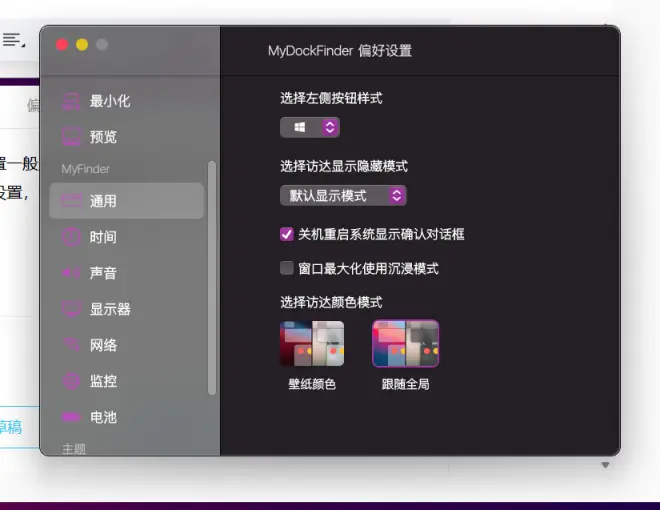The height and width of the screenshot is (510, 660).
Task: Uncheck 关机重启系统显示确认对话框 checkbox
Action: click(287, 234)
